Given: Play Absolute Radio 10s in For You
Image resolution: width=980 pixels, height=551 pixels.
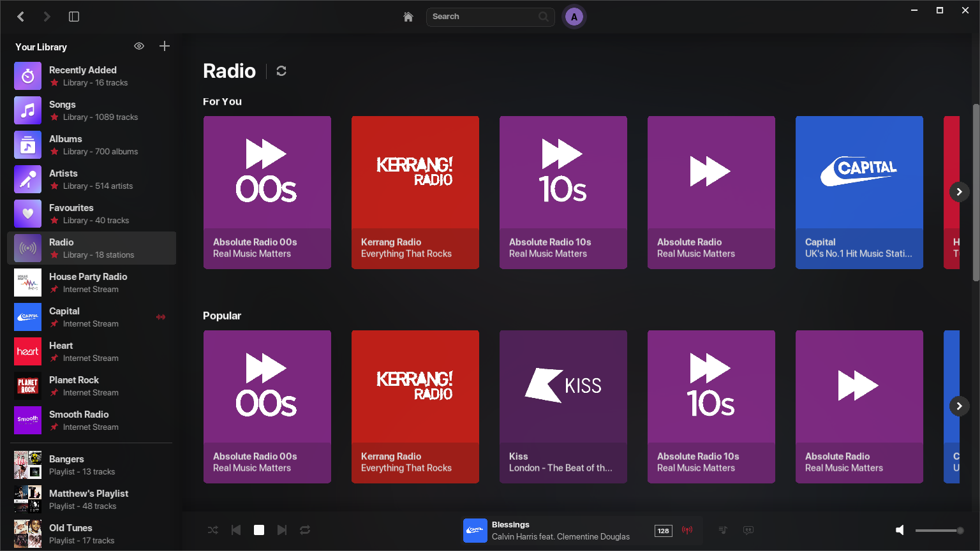Looking at the screenshot, I should [563, 193].
